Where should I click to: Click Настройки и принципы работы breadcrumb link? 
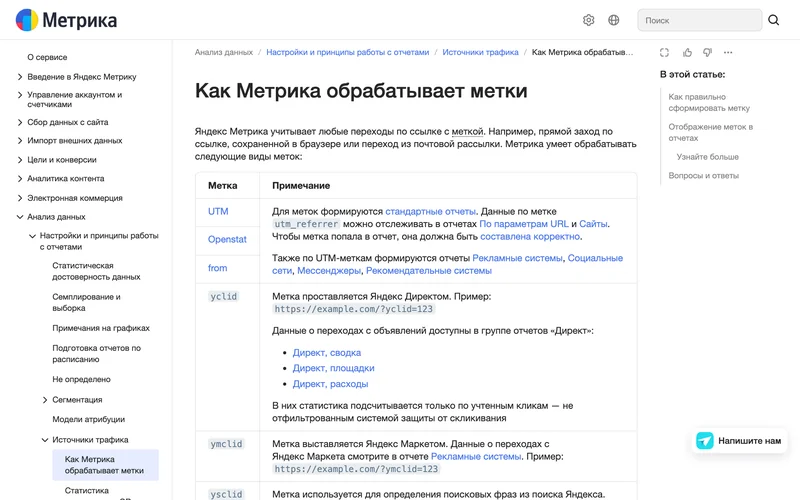click(347, 52)
